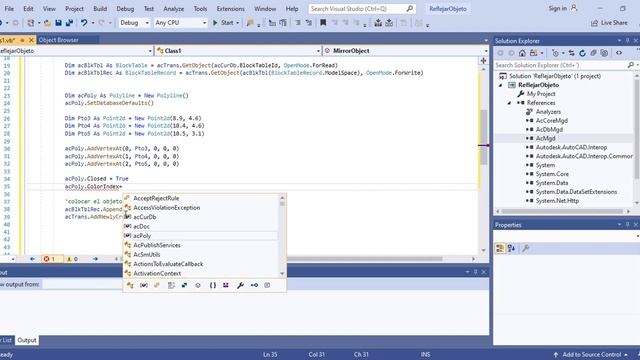Choose acPoly in the IntelliSense list
The height and width of the screenshot is (360, 640).
(x=201, y=236)
